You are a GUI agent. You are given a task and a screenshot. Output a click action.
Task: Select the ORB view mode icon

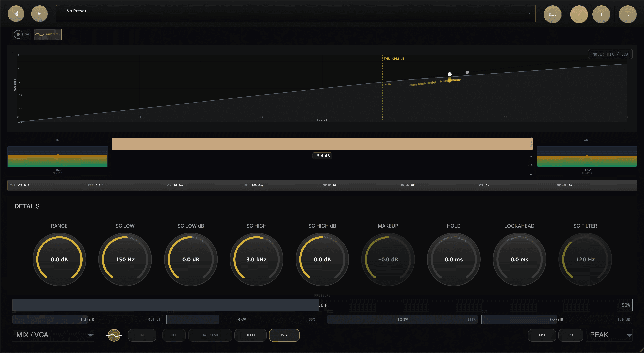coord(18,35)
